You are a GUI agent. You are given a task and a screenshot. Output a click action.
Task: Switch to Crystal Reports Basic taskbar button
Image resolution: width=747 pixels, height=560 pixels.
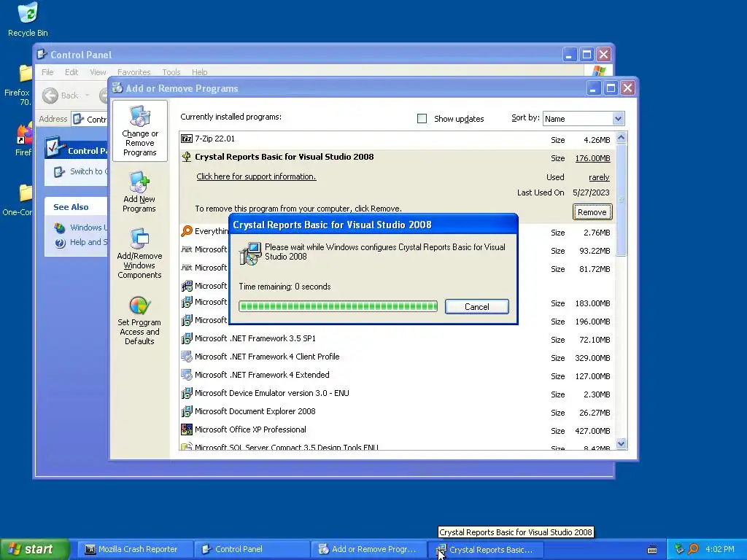pyautogui.click(x=485, y=549)
